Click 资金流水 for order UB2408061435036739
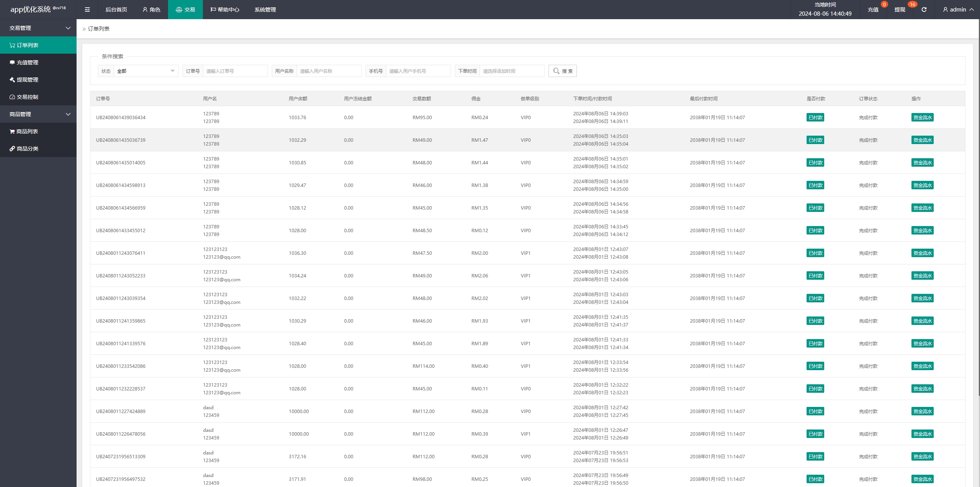This screenshot has height=487, width=980. 922,140
